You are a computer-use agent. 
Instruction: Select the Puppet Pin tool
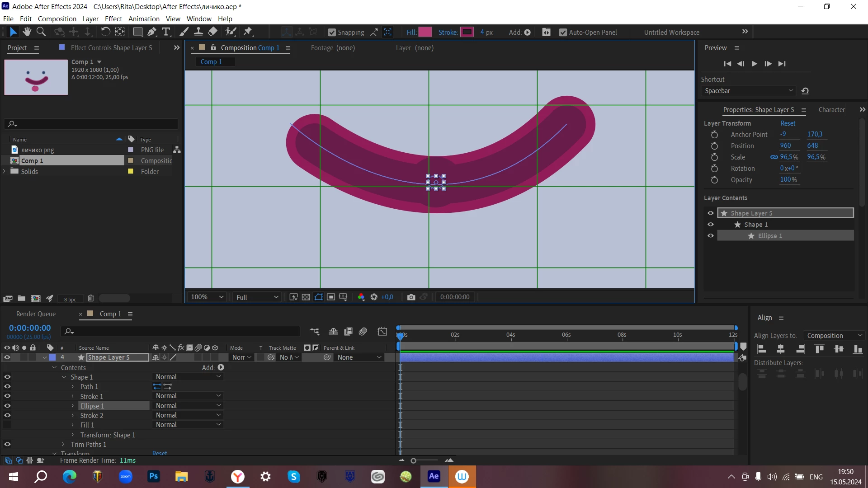coord(248,32)
